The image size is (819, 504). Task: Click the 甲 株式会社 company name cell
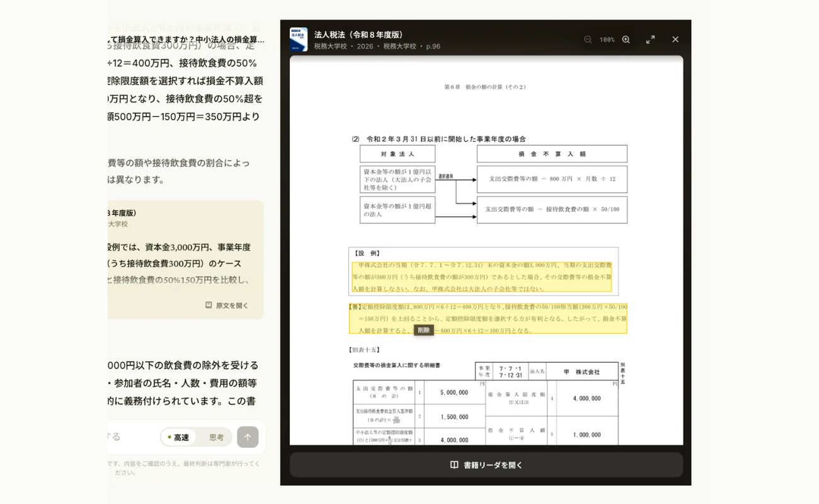pyautogui.click(x=581, y=372)
